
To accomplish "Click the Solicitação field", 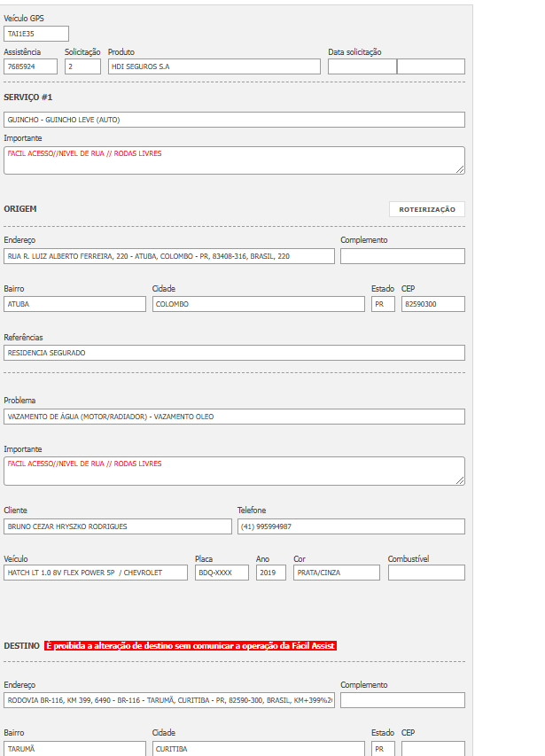I will click(x=83, y=66).
